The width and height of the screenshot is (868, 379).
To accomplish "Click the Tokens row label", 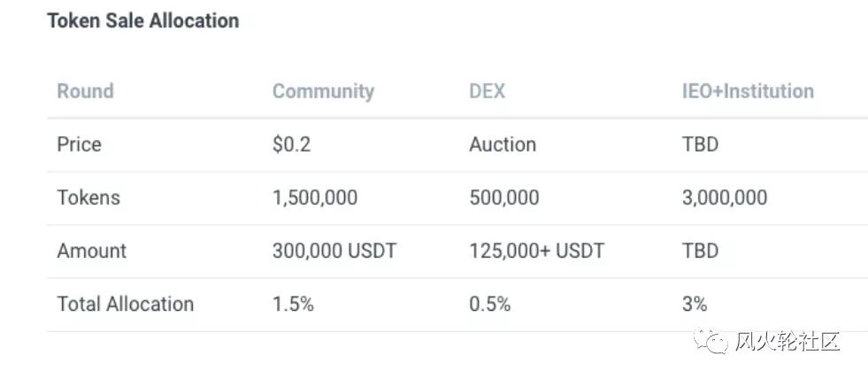I will point(88,197).
